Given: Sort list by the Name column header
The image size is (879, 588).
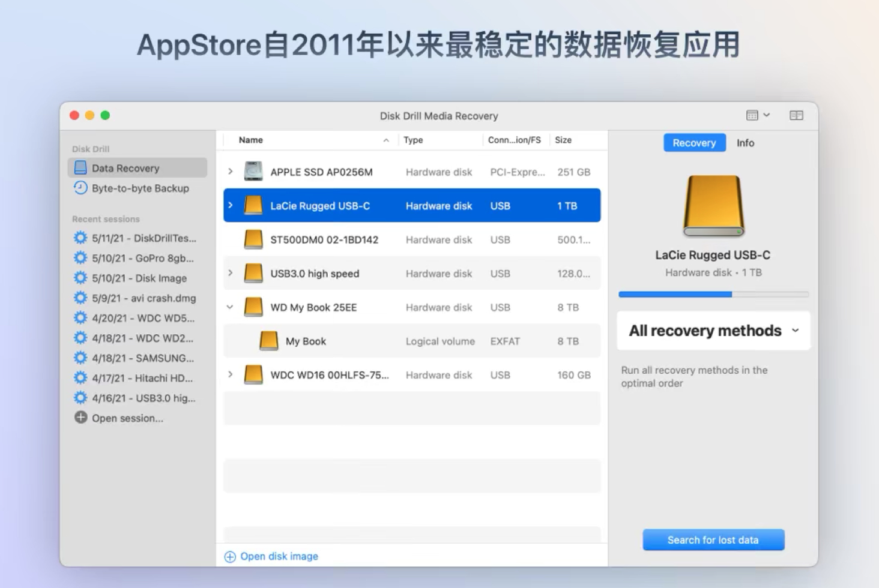Looking at the screenshot, I should (250, 140).
